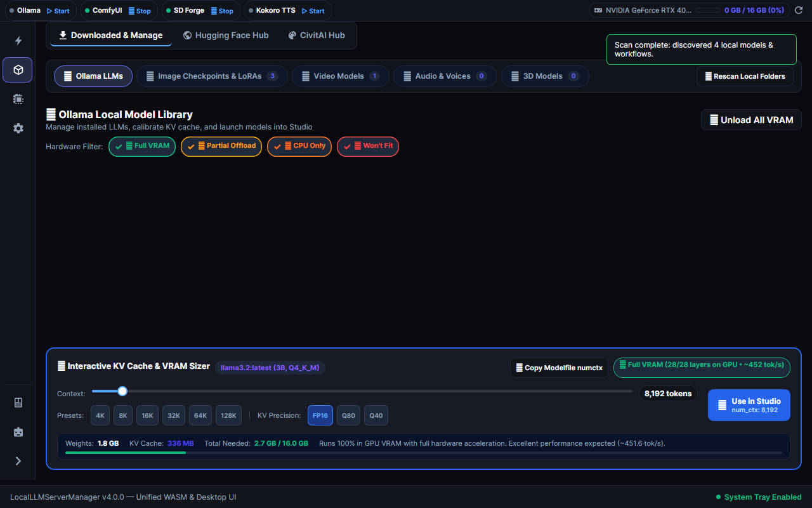This screenshot has width=812, height=508.
Task: Toggle the Full VRAM hardware filter
Action: click(x=142, y=147)
